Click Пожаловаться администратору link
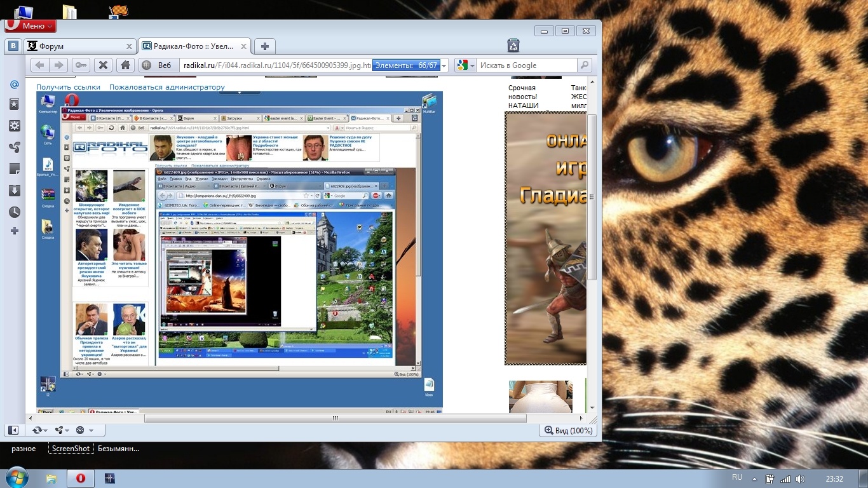This screenshot has width=868, height=488. [x=166, y=87]
